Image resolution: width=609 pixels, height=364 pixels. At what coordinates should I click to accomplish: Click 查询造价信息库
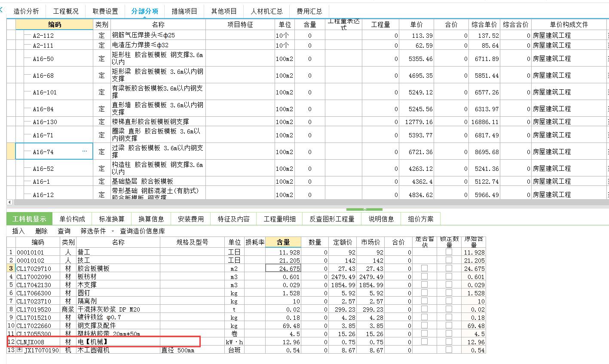[x=142, y=231]
